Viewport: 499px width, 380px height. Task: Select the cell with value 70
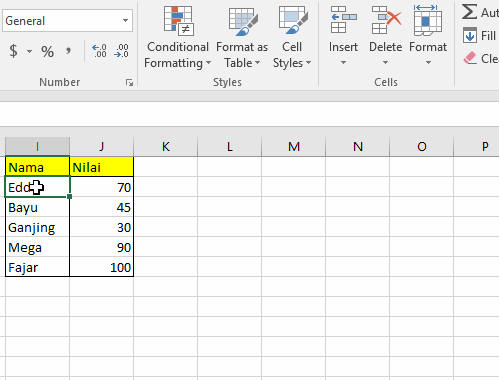(102, 187)
